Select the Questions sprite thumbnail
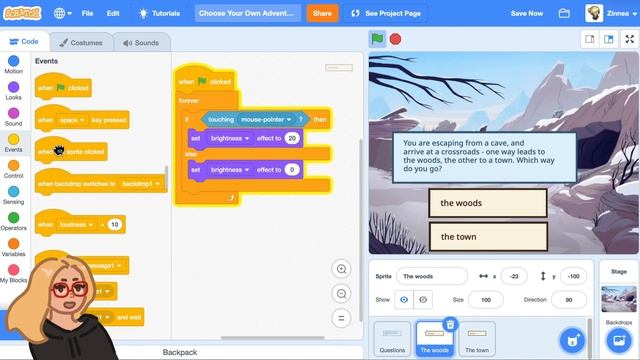The image size is (640, 360). 392,339
